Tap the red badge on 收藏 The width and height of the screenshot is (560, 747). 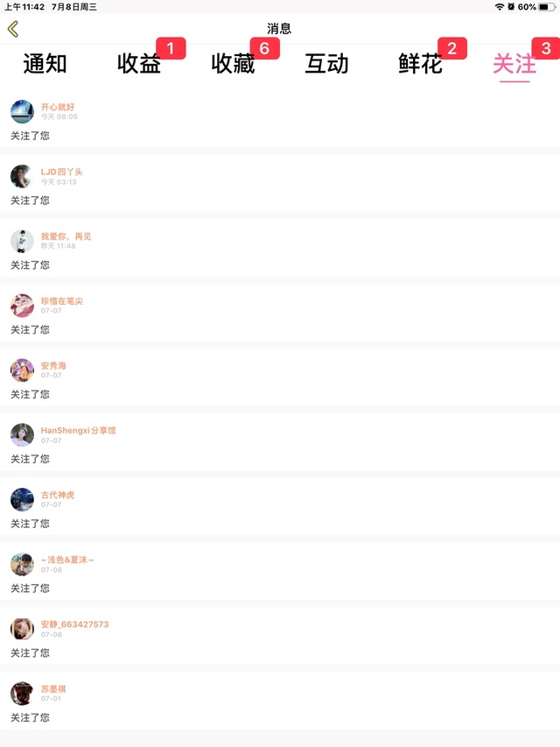click(264, 48)
